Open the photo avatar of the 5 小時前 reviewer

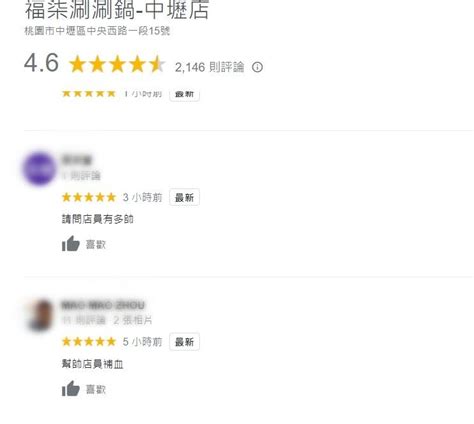pyautogui.click(x=40, y=314)
